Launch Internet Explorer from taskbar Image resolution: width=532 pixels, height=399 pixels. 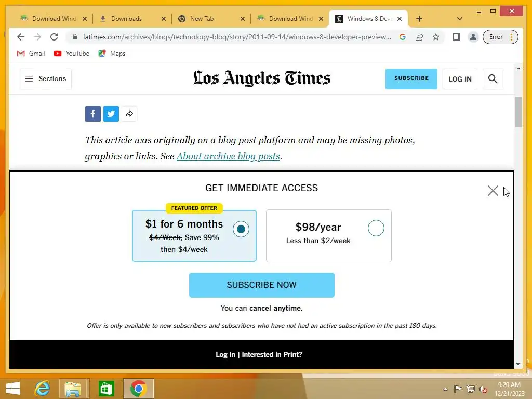[x=43, y=389]
